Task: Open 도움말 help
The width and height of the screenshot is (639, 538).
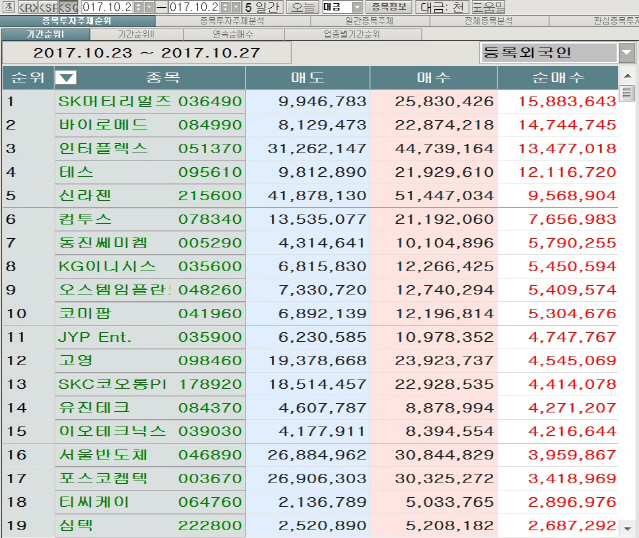Action: pos(488,7)
